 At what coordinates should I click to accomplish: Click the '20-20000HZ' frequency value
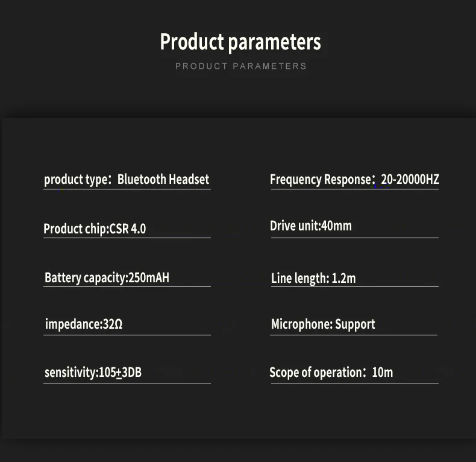410,180
